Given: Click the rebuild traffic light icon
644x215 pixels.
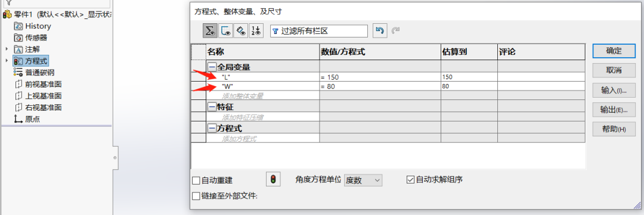Looking at the screenshot, I should click(274, 179).
